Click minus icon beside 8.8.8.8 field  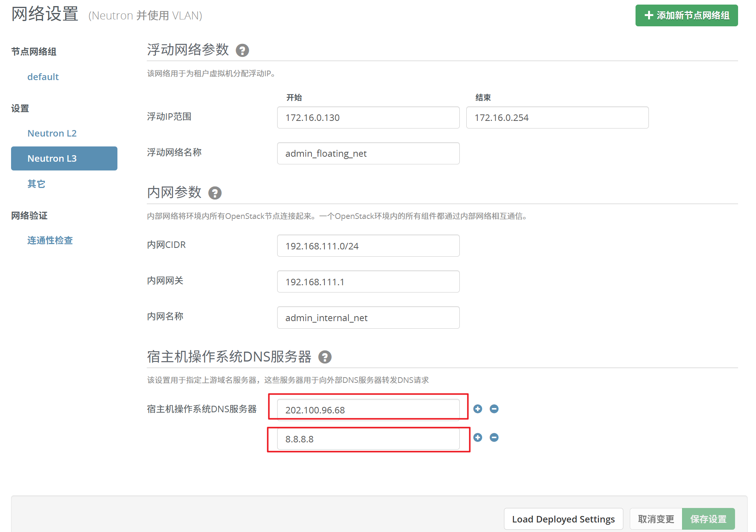tap(494, 437)
